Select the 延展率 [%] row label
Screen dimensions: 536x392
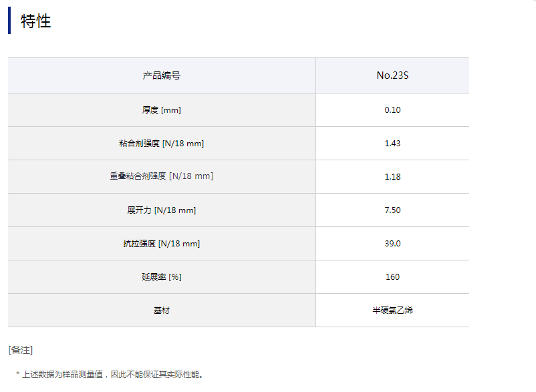coord(162,277)
